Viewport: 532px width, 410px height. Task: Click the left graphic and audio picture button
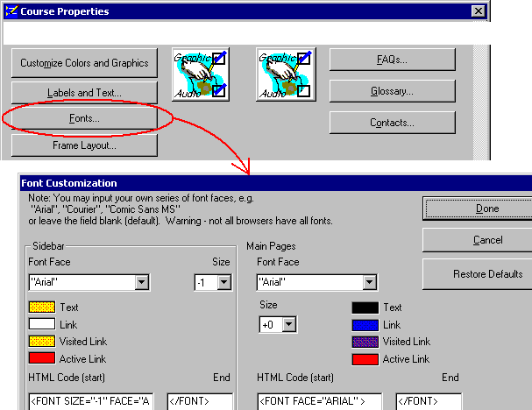pos(201,74)
